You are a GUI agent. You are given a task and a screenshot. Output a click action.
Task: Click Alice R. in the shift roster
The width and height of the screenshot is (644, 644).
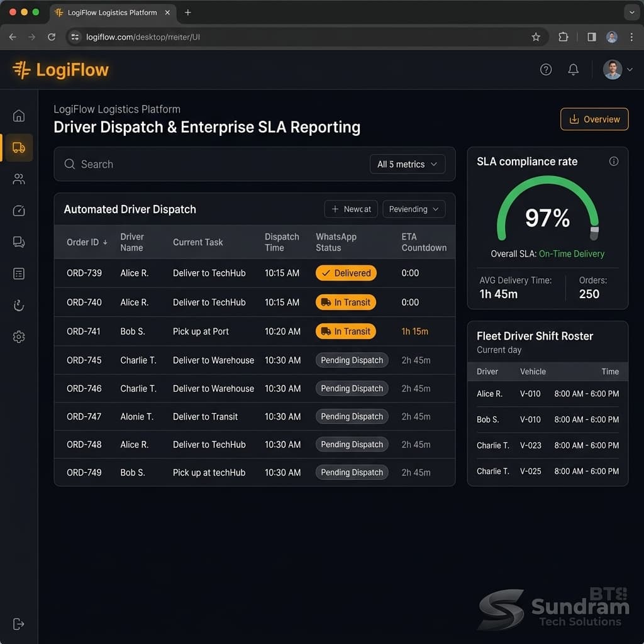(489, 394)
